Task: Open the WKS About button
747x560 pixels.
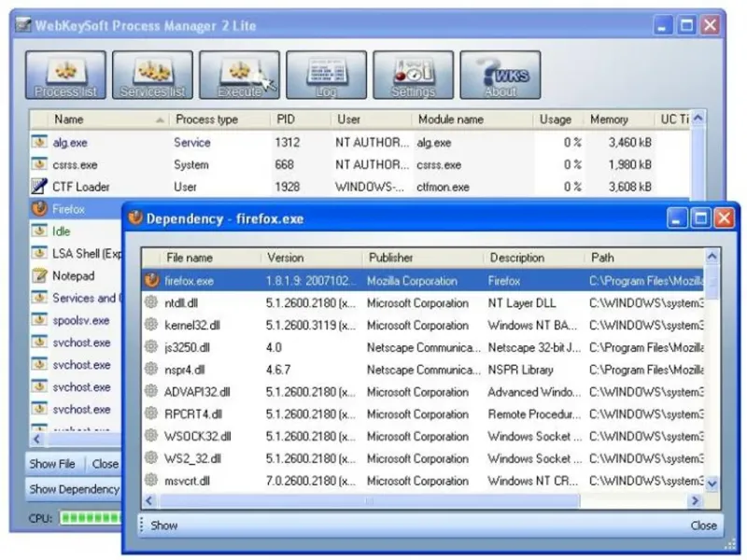Action: pos(500,76)
